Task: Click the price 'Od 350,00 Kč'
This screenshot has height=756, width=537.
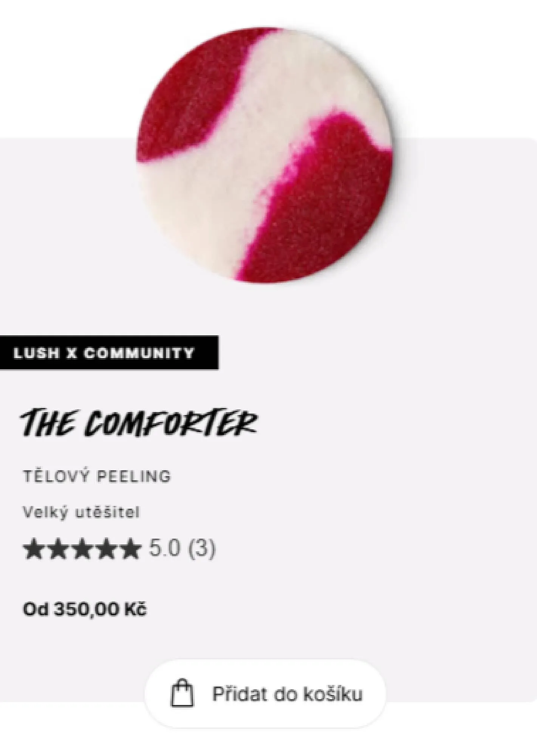Action: pyautogui.click(x=85, y=609)
